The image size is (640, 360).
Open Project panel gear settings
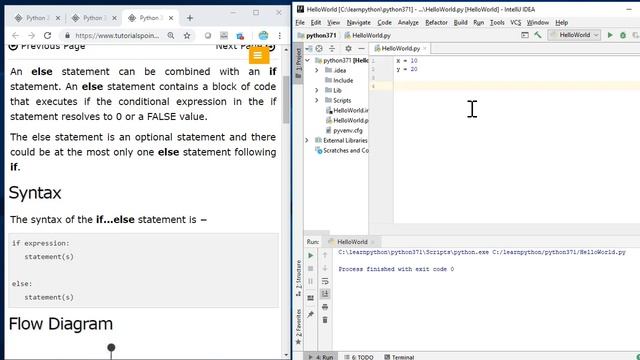[348, 49]
